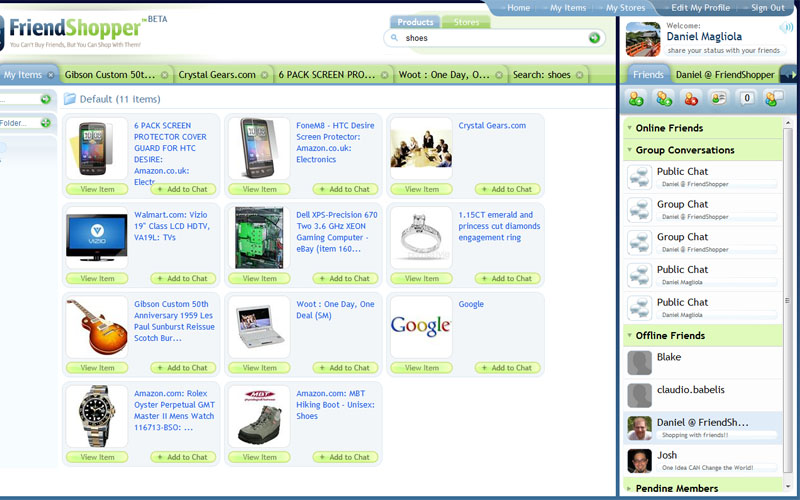Viewport: 800px width, 500px height.
Task: Open My Stores in top navigation
Action: coord(626,8)
